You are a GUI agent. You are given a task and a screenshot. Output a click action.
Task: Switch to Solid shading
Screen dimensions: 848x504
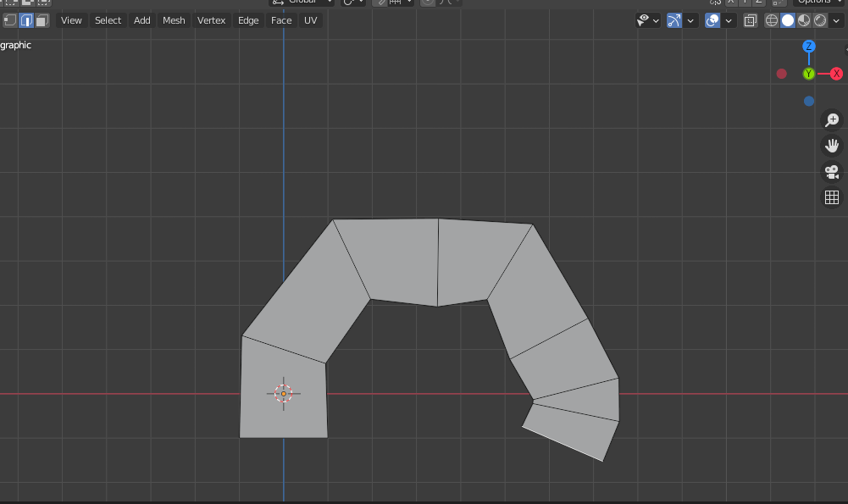click(788, 20)
